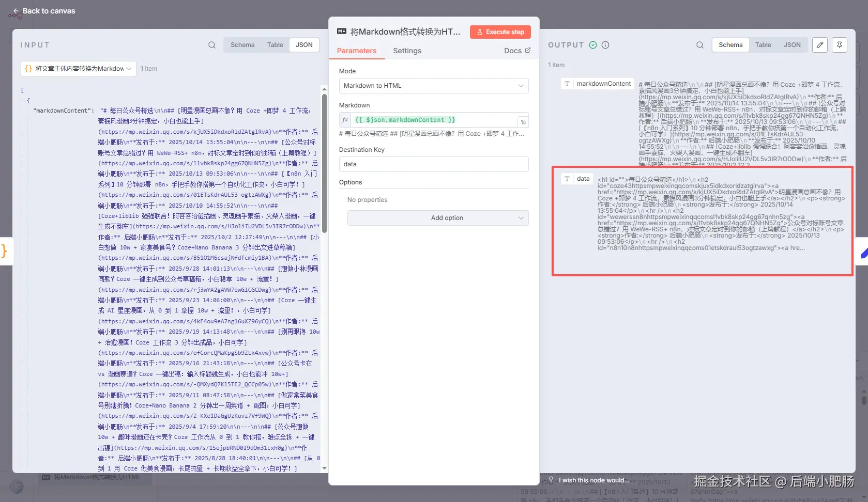Expand the Add option dropdown
868x502 pixels.
(438, 218)
